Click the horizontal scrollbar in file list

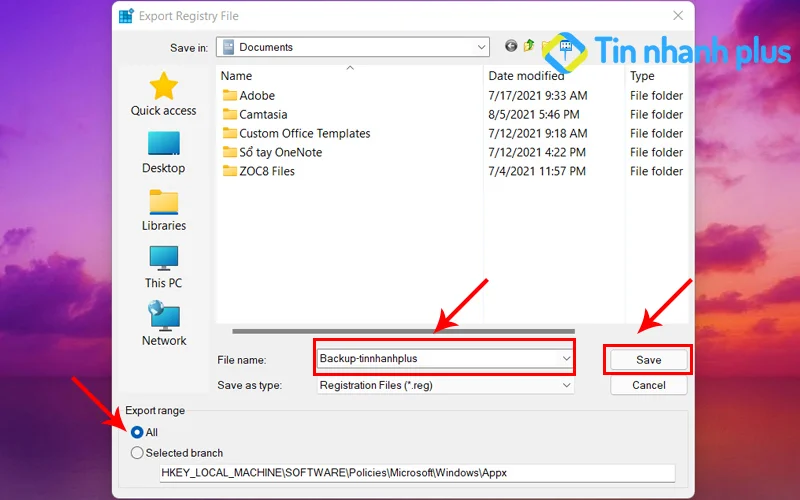[x=403, y=331]
